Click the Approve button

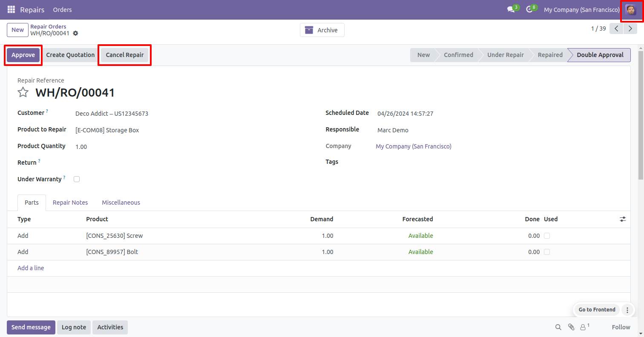pyautogui.click(x=23, y=55)
